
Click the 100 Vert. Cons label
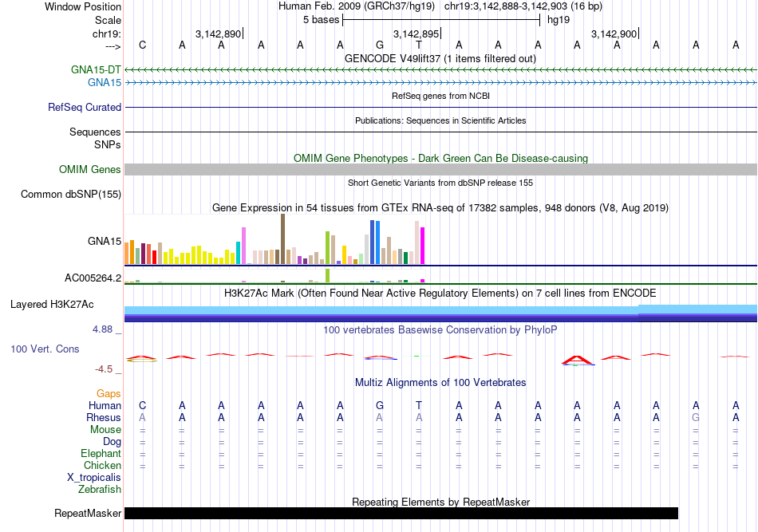pyautogui.click(x=45, y=349)
